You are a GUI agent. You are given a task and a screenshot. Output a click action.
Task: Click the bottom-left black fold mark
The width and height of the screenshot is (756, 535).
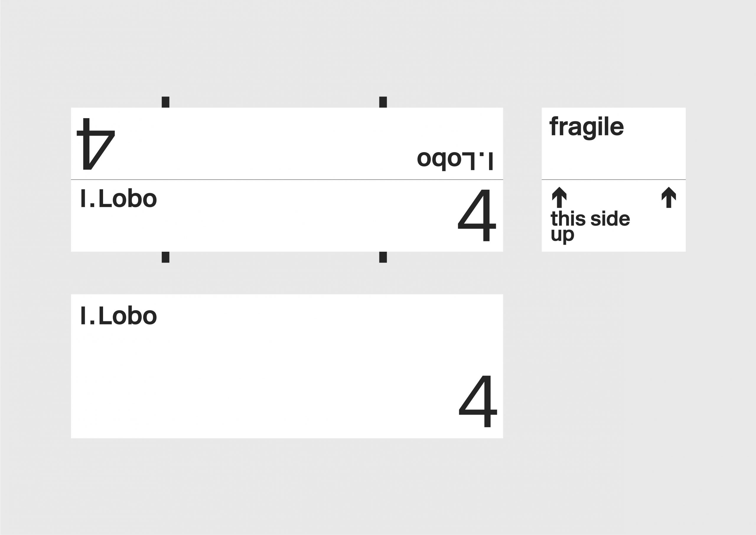pos(166,257)
